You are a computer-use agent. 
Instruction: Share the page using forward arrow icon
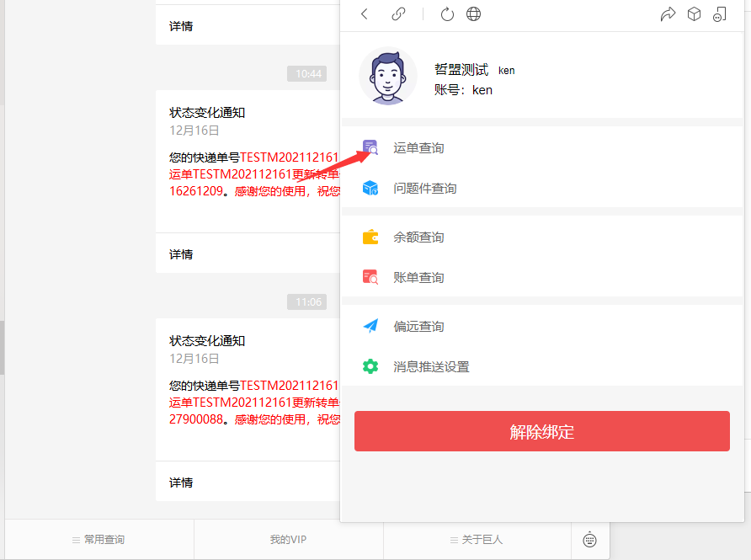(x=668, y=13)
